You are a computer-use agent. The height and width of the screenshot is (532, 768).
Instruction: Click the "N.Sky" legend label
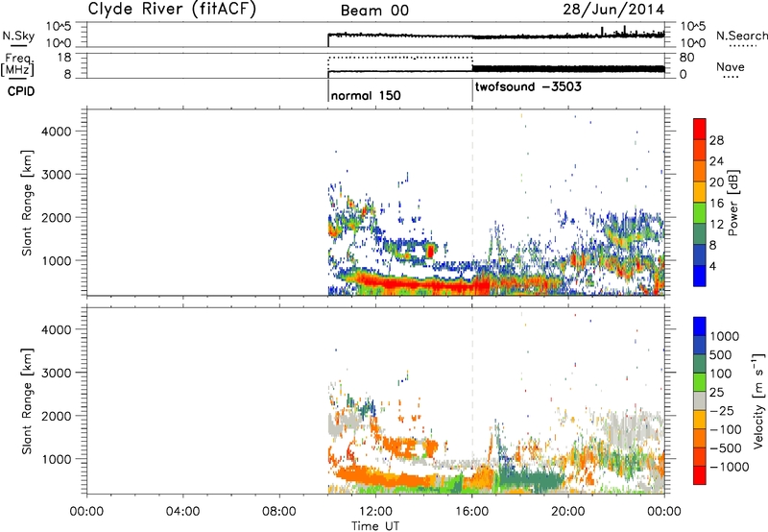pyautogui.click(x=18, y=36)
